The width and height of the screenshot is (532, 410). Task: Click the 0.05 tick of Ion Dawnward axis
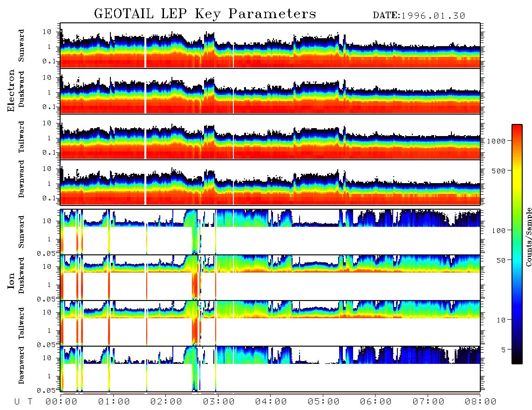coord(46,390)
